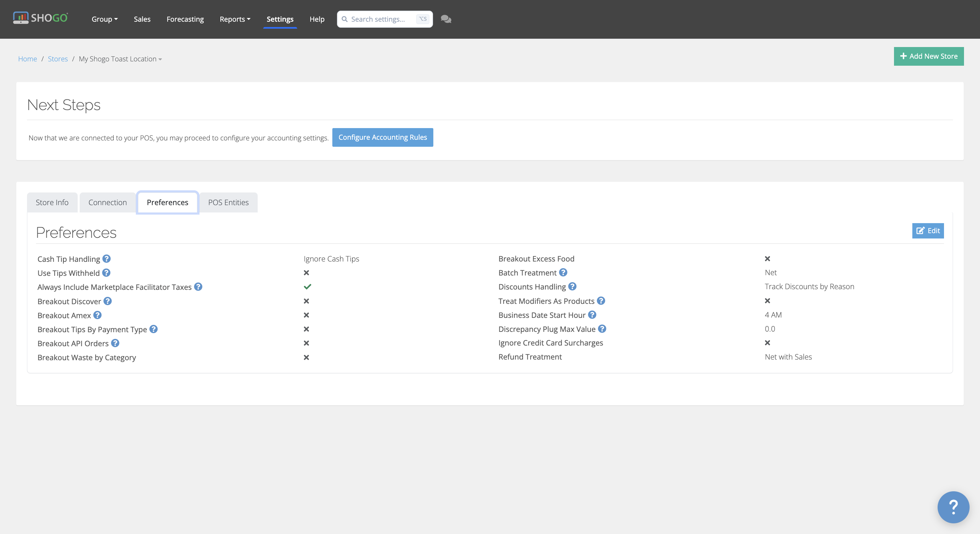Open My Shogo Toast Location store dropdown

[x=120, y=59]
